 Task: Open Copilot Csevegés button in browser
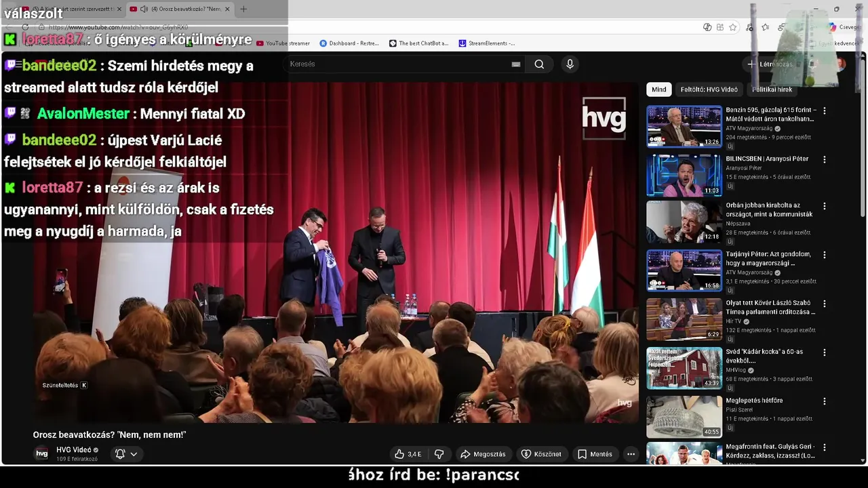click(x=844, y=27)
